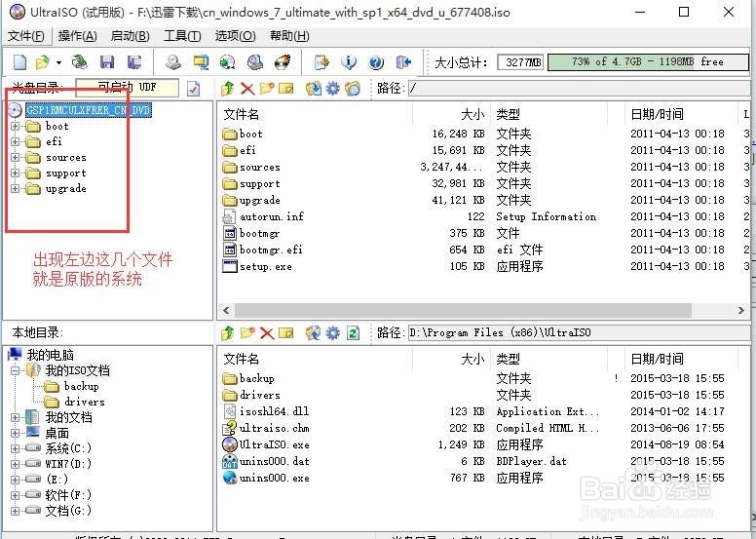Click the add-to-image icon in local pane toolbar
This screenshot has height=539, width=756.
[314, 333]
